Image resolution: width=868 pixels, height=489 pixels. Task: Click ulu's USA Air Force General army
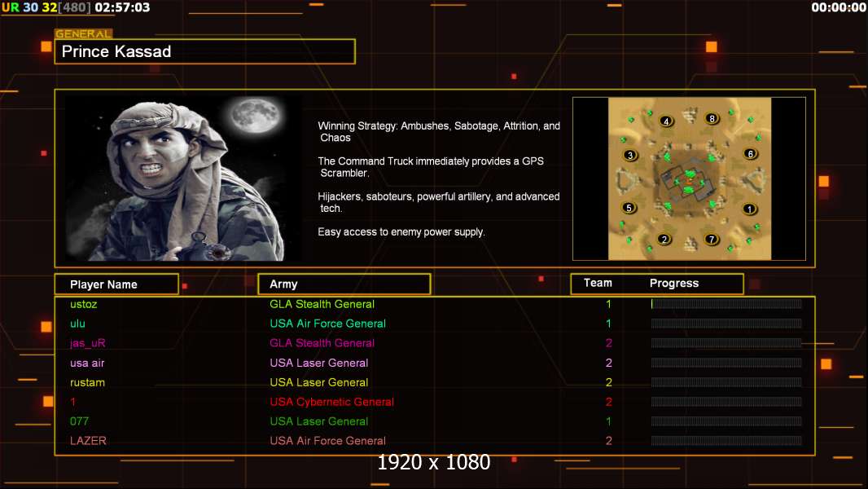tap(327, 324)
